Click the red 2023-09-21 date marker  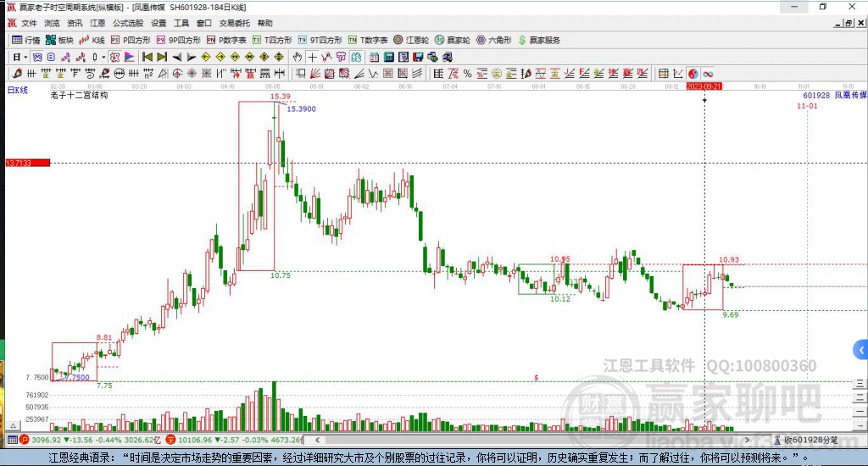pyautogui.click(x=704, y=87)
